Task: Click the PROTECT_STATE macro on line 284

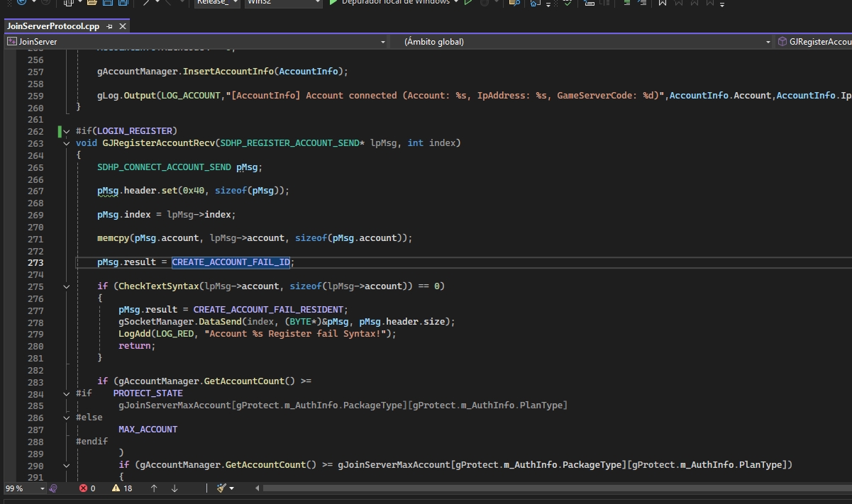Action: (x=148, y=393)
